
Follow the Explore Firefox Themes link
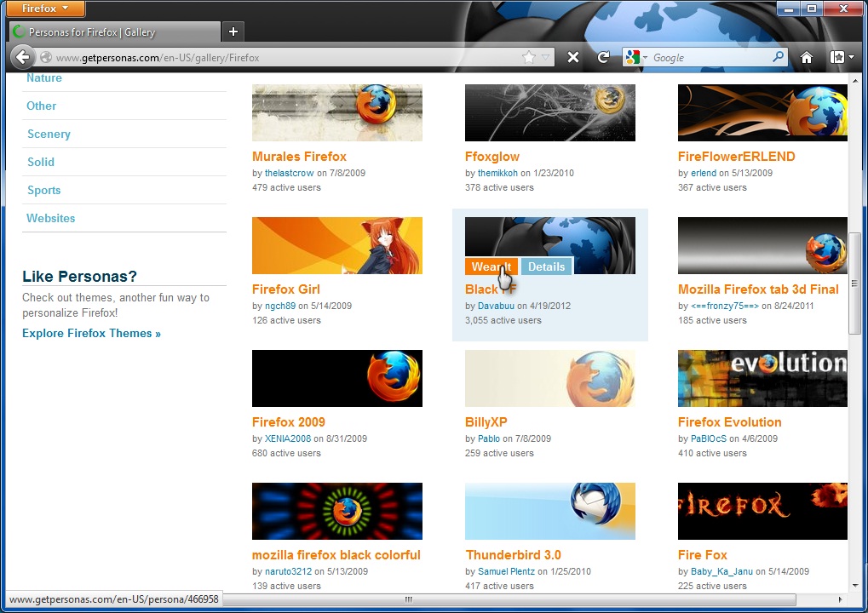tap(91, 333)
